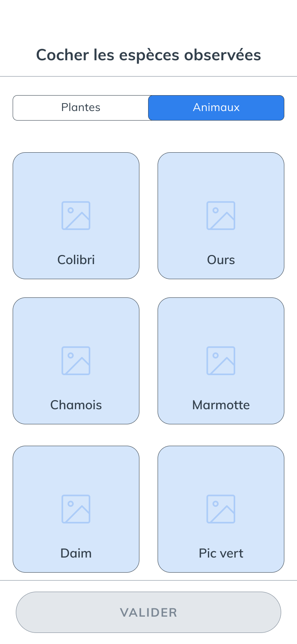The image size is (297, 644).
Task: Tap the empty top area of the Pic vert card
Action: click(x=221, y=468)
